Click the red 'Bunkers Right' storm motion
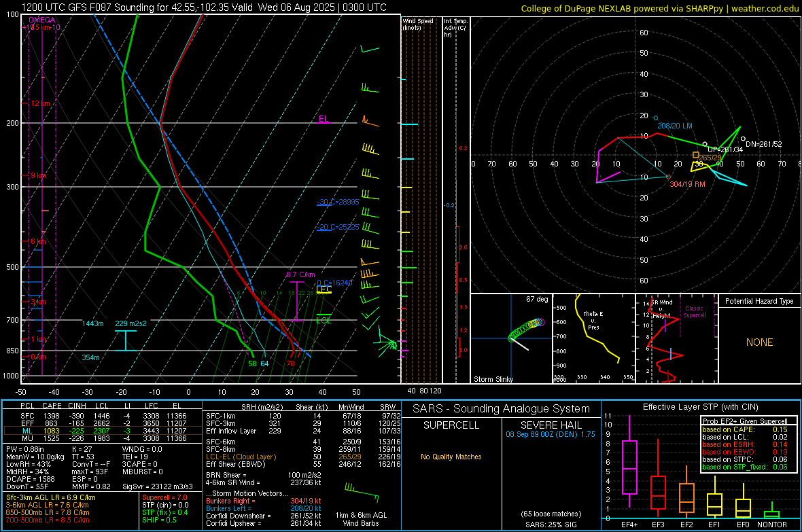 (264, 501)
